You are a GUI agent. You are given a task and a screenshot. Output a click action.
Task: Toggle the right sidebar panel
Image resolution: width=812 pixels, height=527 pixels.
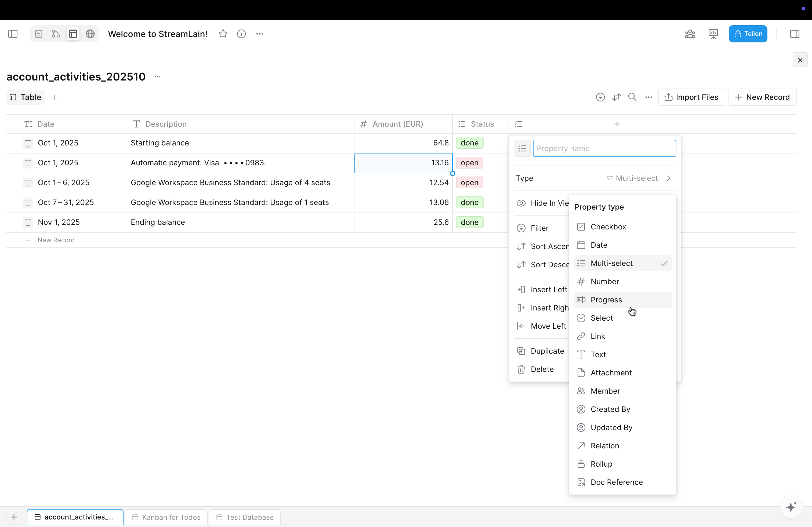[795, 34]
